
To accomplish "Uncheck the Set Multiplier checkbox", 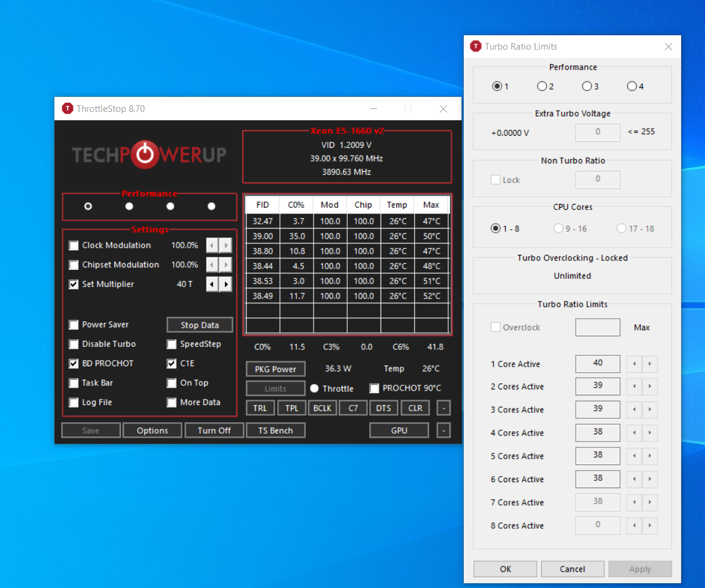I will point(74,284).
